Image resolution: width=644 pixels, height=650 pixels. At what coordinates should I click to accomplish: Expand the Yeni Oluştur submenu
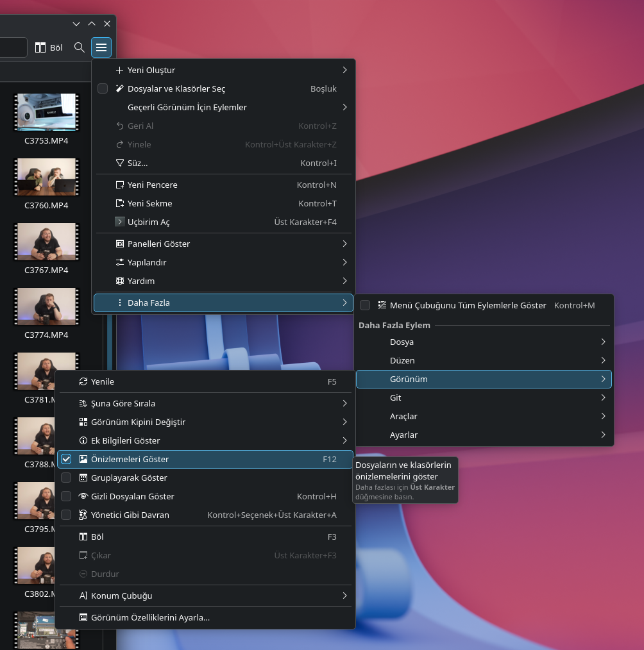[223, 70]
